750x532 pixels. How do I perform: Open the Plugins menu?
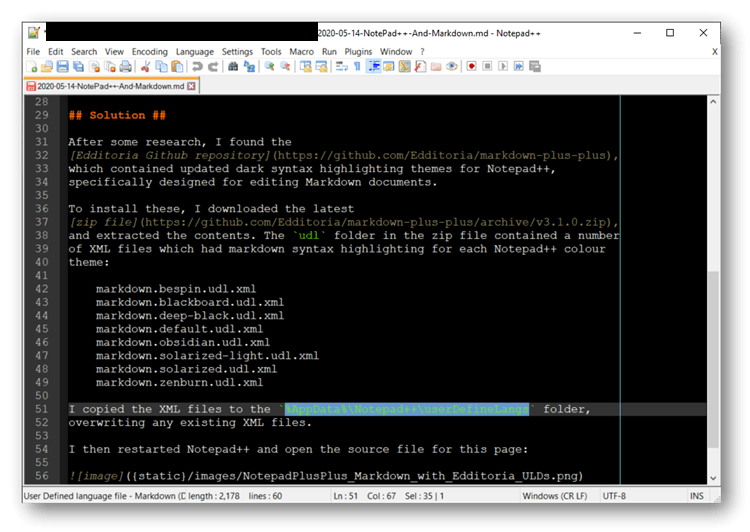(x=358, y=52)
